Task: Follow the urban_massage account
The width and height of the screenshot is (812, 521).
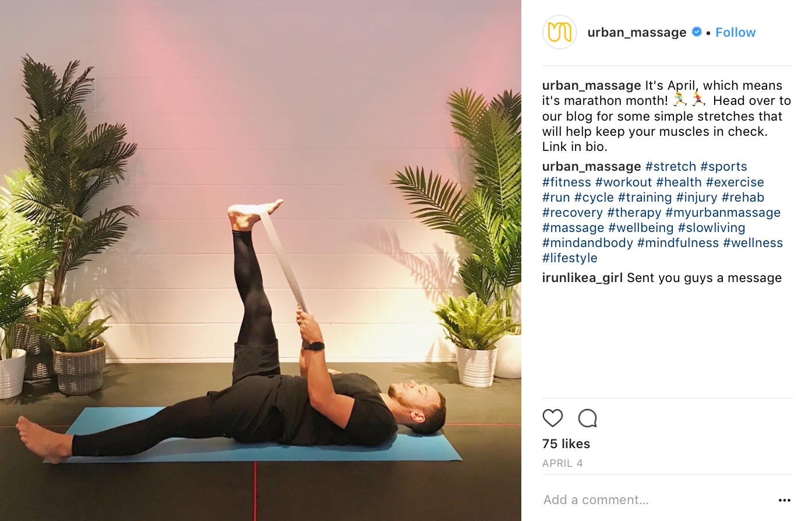Action: pyautogui.click(x=735, y=33)
